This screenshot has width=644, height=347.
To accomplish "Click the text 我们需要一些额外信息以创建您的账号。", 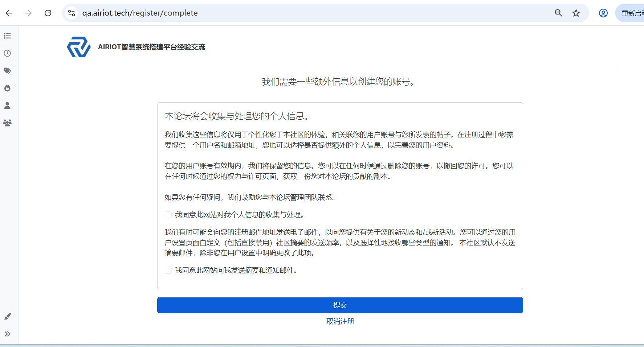I will [x=340, y=82].
